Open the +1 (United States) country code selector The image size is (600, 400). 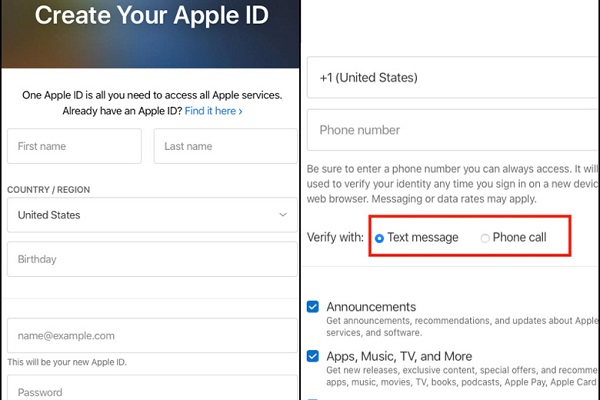452,77
